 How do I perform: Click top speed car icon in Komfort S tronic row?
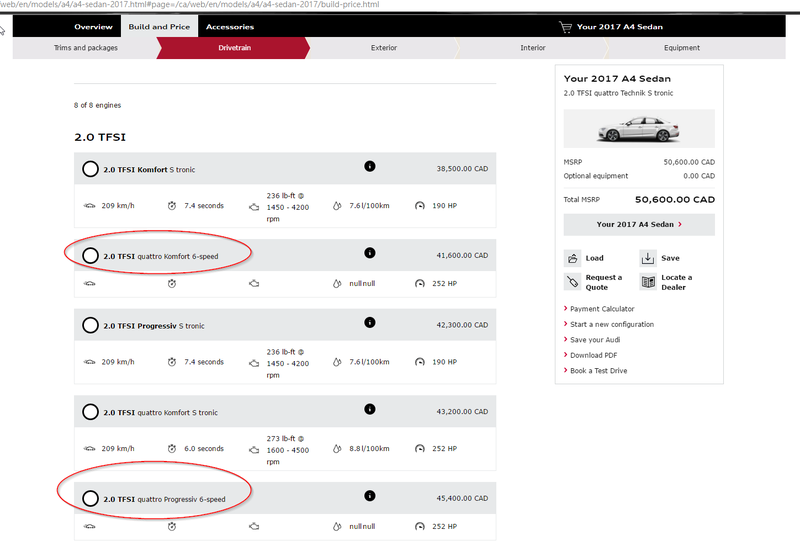tap(89, 206)
